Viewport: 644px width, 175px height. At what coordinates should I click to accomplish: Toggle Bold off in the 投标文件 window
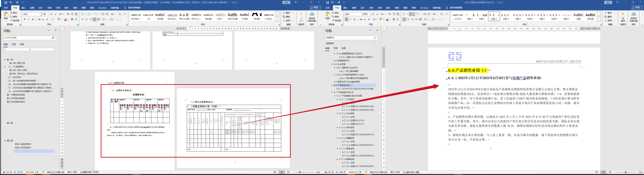point(346,19)
